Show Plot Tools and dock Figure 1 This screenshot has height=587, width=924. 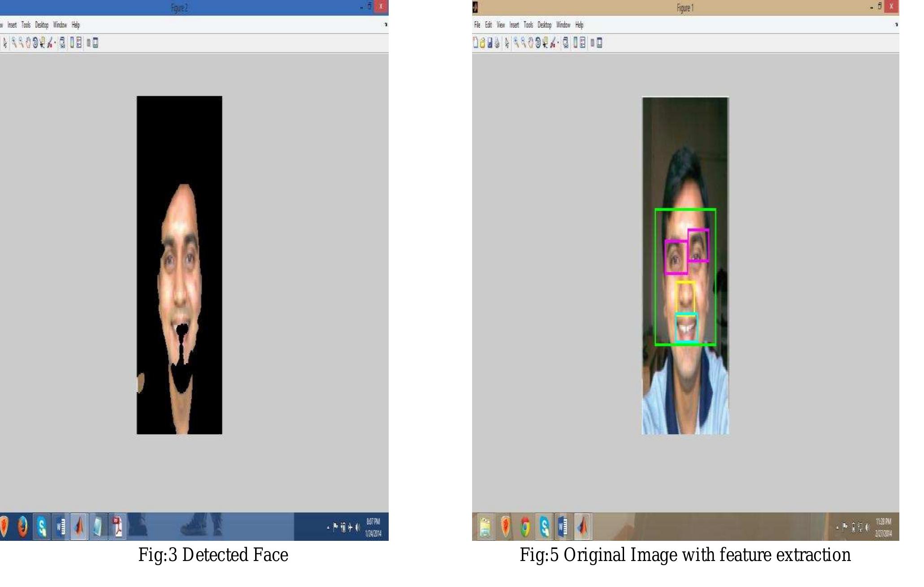pyautogui.click(x=599, y=43)
